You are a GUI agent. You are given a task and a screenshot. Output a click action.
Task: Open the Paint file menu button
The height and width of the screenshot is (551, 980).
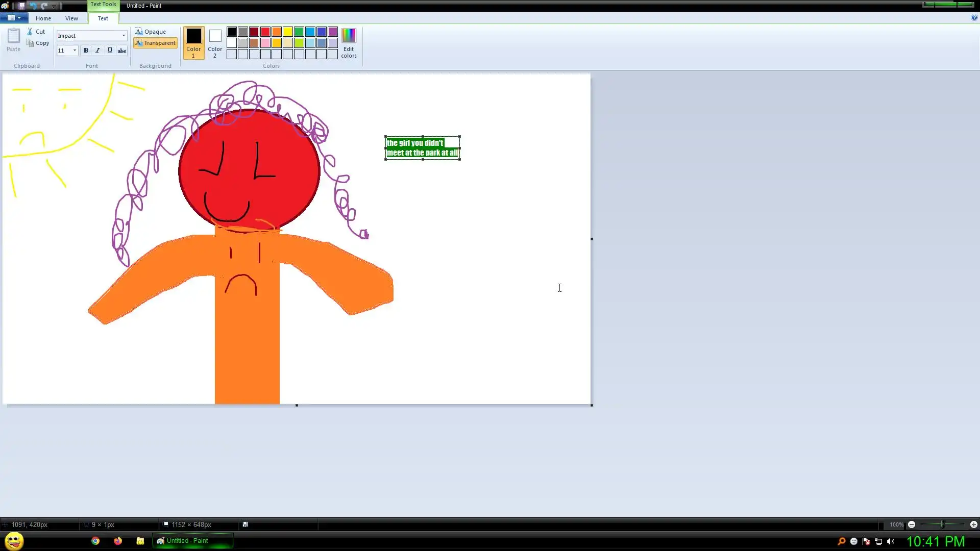tap(14, 18)
